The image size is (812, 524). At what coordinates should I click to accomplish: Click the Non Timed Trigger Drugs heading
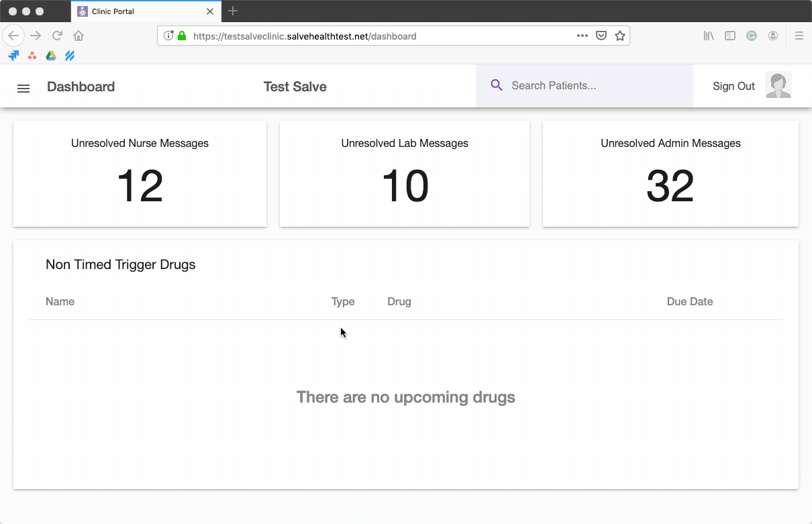pyautogui.click(x=121, y=264)
